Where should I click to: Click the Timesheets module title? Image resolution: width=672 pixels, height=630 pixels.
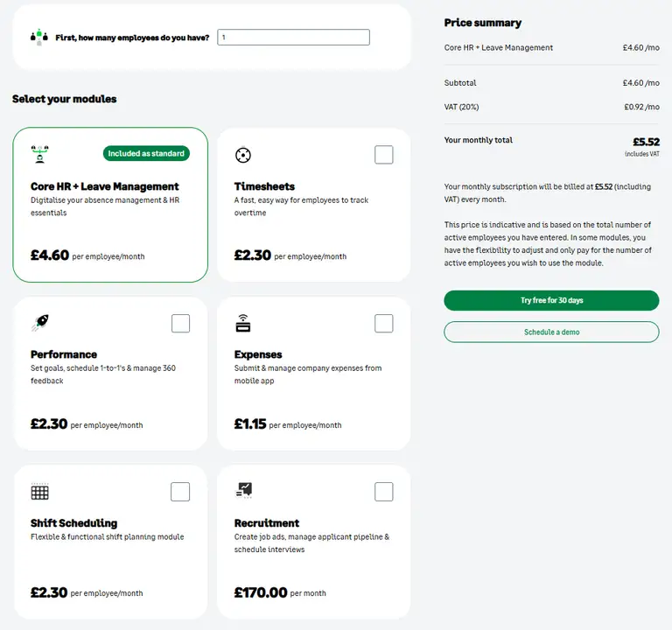(x=264, y=186)
